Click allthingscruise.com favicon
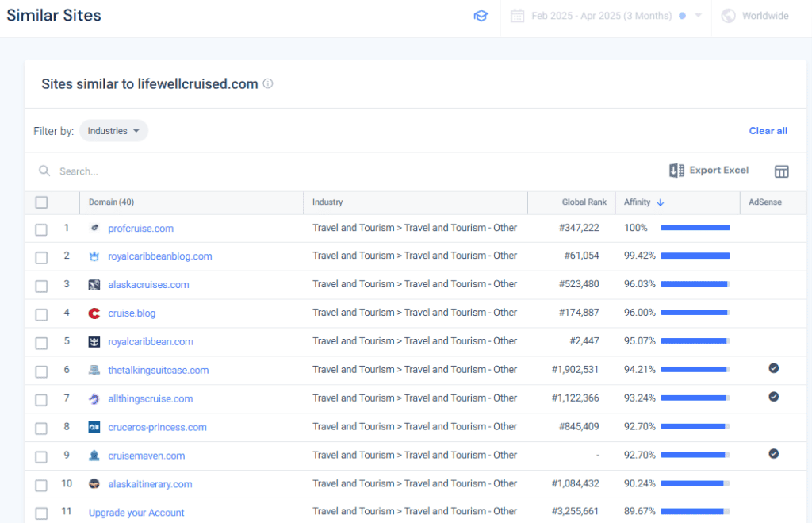 94,398
